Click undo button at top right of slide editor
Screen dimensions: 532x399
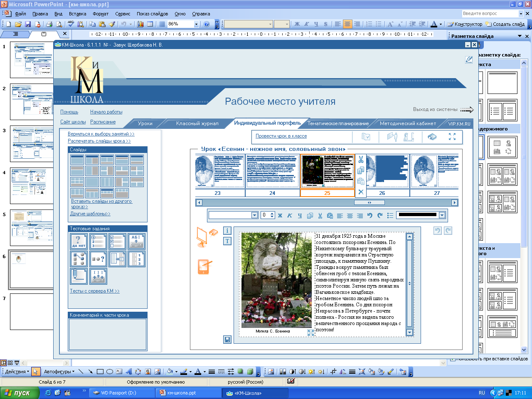437,231
